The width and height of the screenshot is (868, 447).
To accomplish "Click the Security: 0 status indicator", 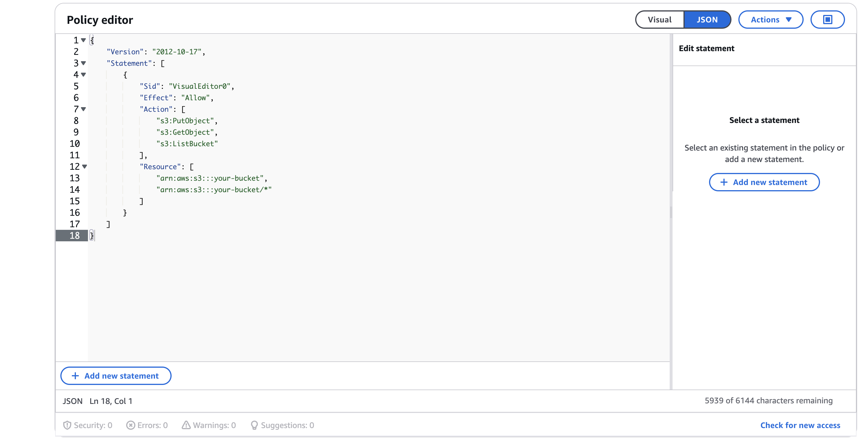I will tap(88, 425).
